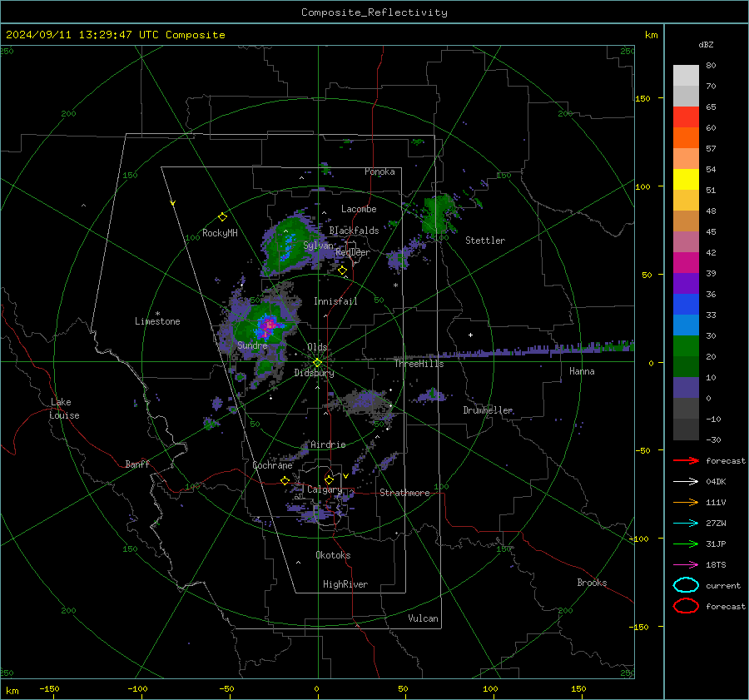The height and width of the screenshot is (700, 749).
Task: Click the red forecast arrow in legend
Action: pos(686,460)
